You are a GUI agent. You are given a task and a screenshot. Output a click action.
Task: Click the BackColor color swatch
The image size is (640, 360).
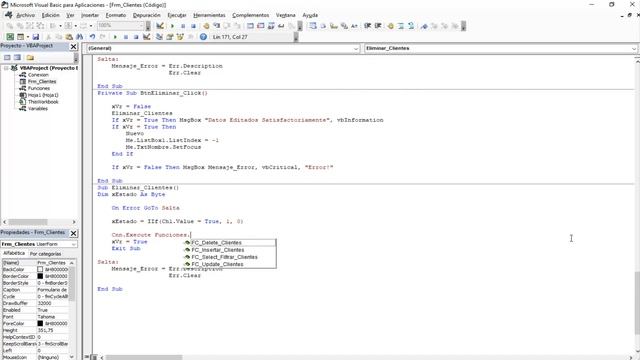click(40, 269)
